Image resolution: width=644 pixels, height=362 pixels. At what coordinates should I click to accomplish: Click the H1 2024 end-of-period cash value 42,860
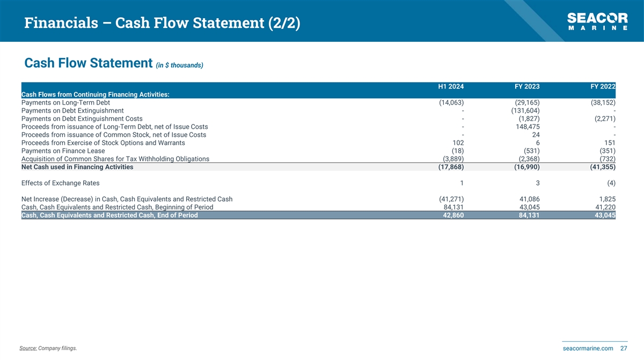[451, 215]
